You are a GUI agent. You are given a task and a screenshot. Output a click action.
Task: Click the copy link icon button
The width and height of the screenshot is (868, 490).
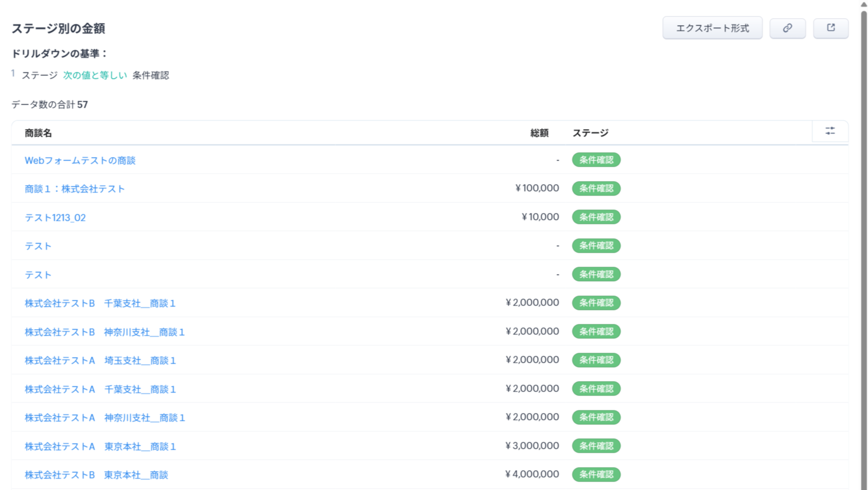coord(787,28)
